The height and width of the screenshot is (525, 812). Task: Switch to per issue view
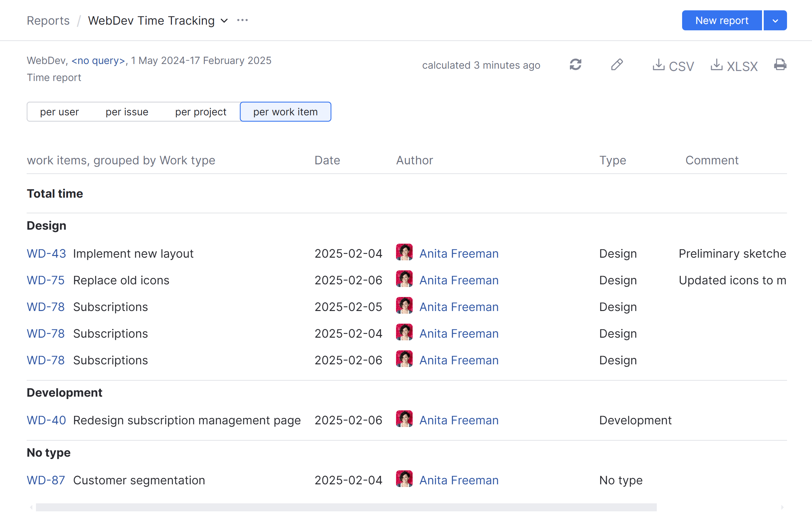click(127, 112)
